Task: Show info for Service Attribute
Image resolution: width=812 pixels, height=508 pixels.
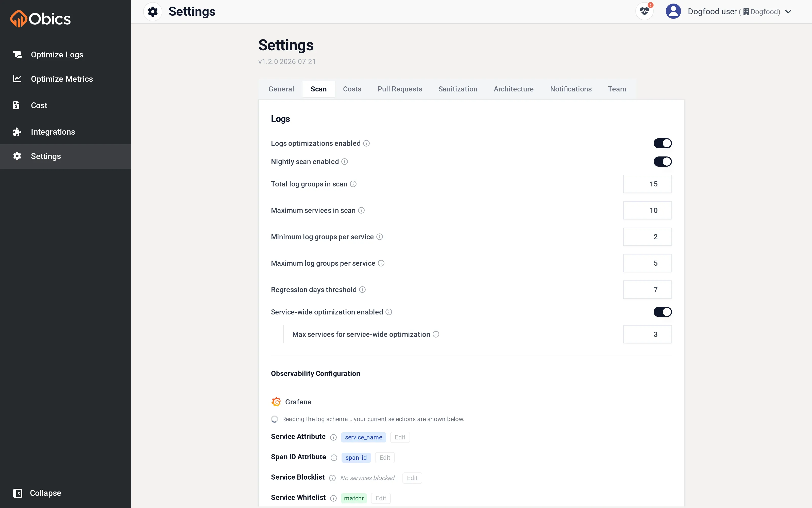Action: pos(333,437)
